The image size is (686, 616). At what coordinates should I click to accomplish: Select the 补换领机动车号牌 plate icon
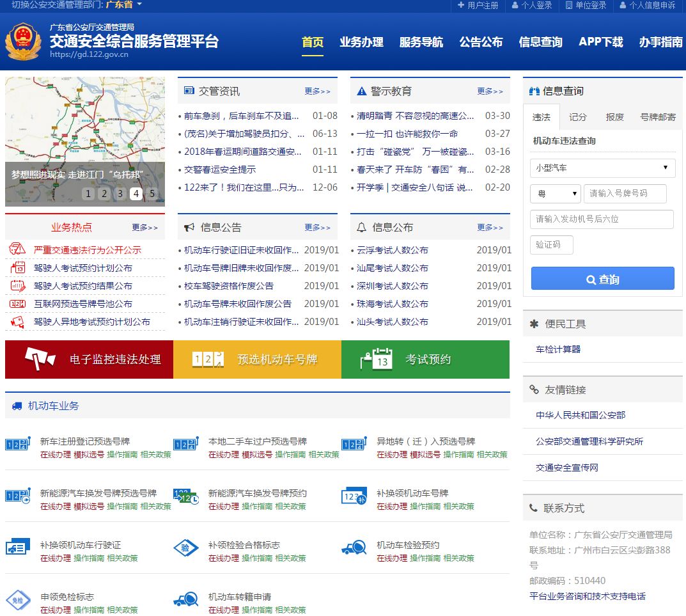[354, 494]
